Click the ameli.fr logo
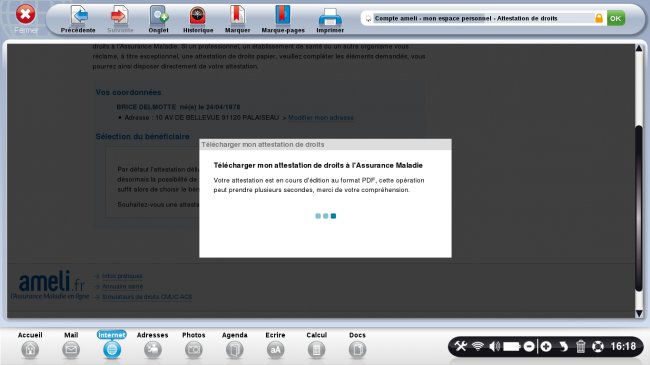This screenshot has width=650, height=365. click(51, 285)
